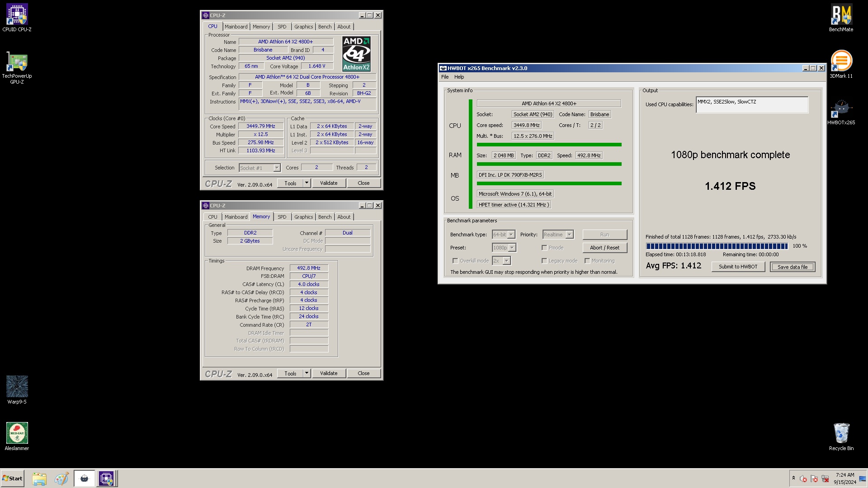Click the top CPU-Z window title icon
Screen dimensions: 868x488
pyautogui.click(x=206, y=15)
